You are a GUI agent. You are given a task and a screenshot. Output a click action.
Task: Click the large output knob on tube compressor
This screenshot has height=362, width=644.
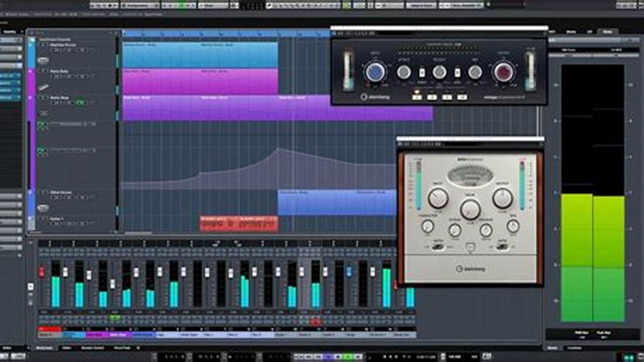[x=503, y=198]
